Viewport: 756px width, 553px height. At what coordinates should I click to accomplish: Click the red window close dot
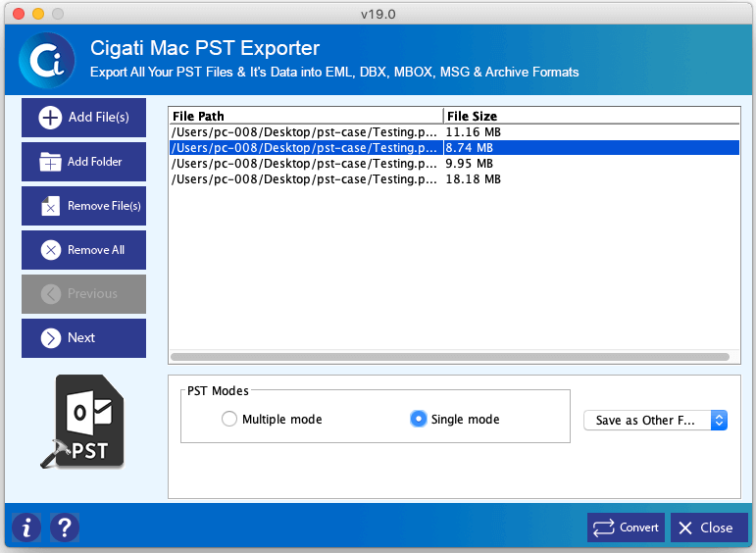[19, 14]
